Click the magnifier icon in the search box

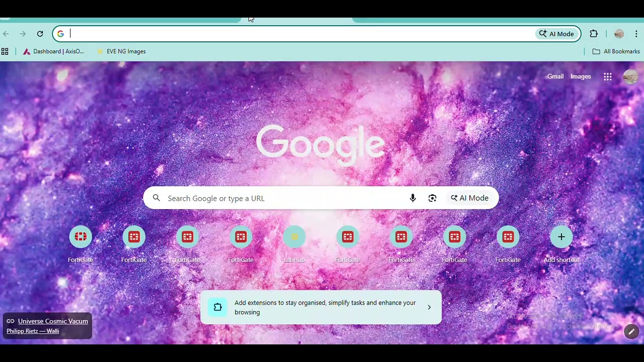tap(156, 198)
